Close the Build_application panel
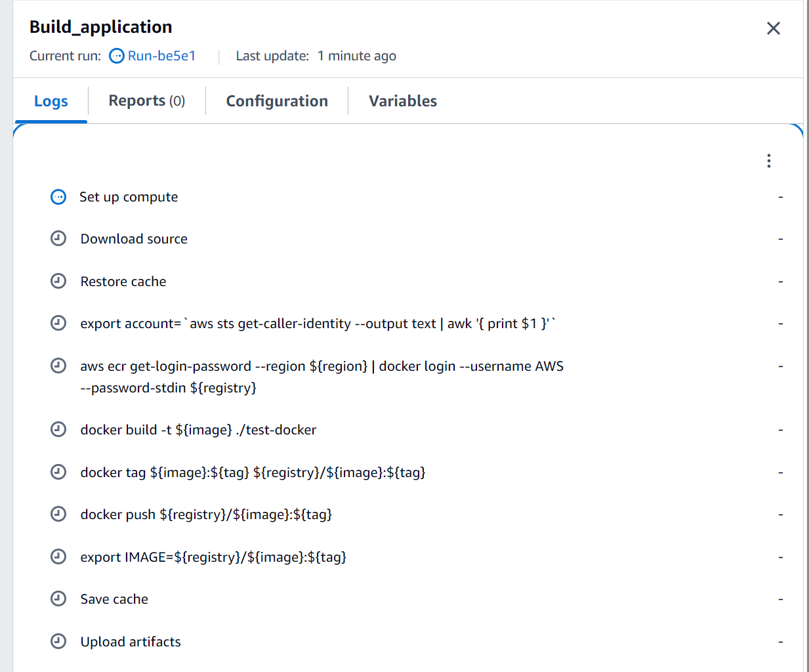809x672 pixels. coord(774,28)
